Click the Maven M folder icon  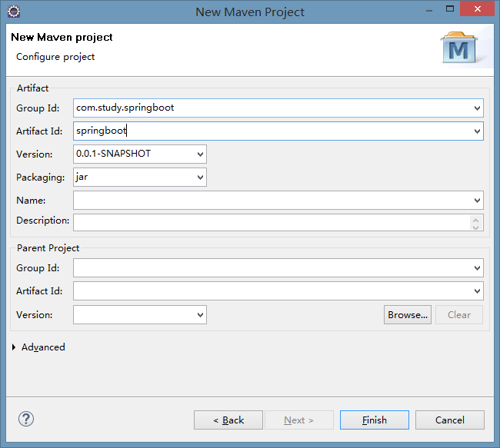[x=459, y=47]
